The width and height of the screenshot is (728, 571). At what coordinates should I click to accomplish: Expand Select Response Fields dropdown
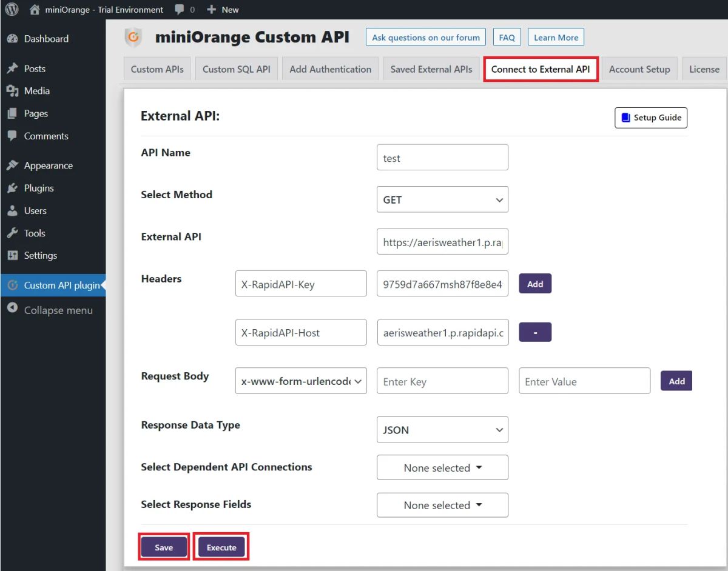[442, 505]
